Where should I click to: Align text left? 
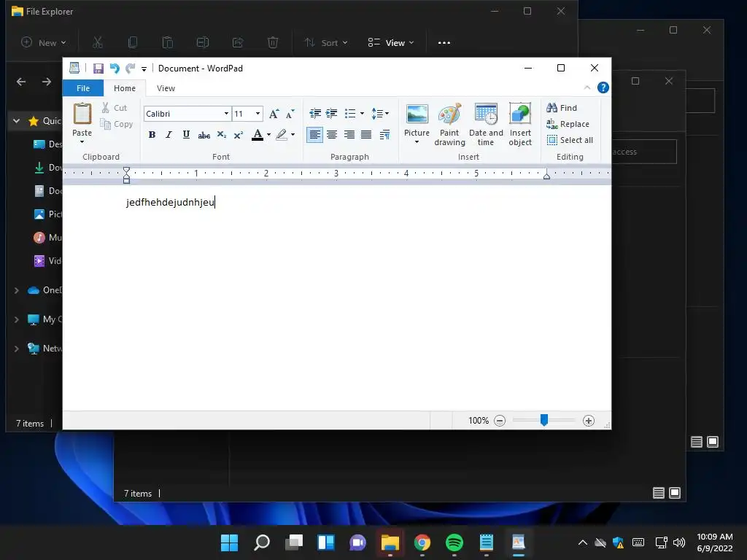click(314, 135)
